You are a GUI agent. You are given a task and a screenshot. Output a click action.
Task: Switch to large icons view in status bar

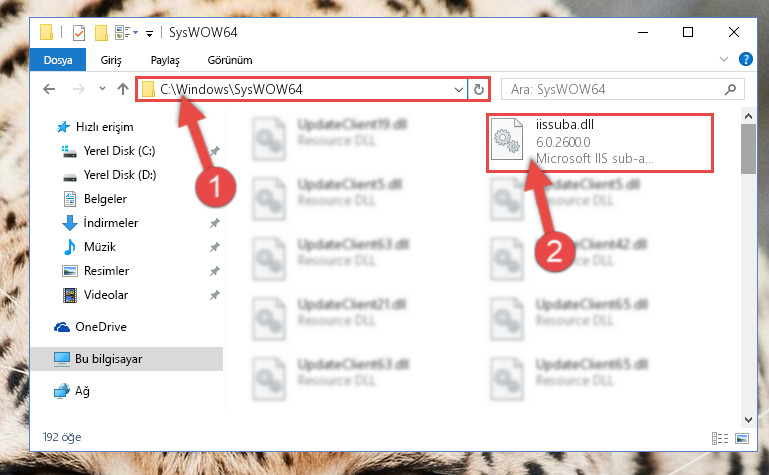(x=742, y=438)
